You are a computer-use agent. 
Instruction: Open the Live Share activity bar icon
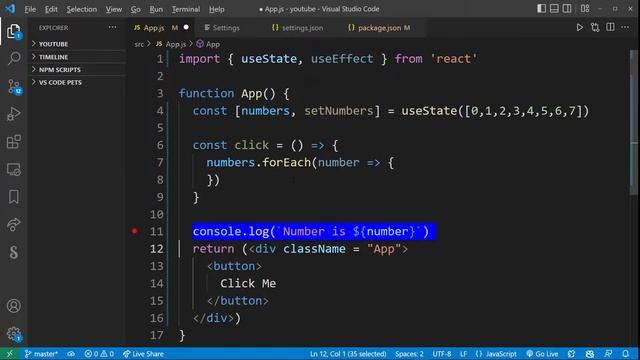point(13,224)
